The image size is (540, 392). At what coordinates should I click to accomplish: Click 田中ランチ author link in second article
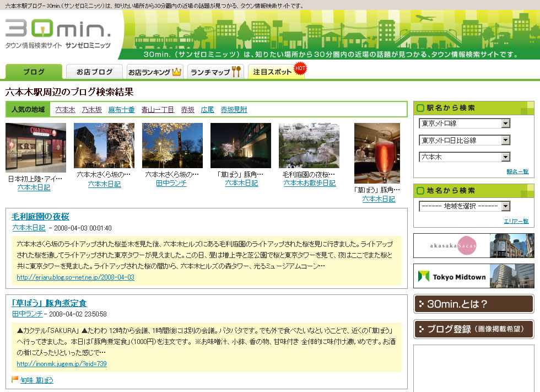pyautogui.click(x=28, y=314)
